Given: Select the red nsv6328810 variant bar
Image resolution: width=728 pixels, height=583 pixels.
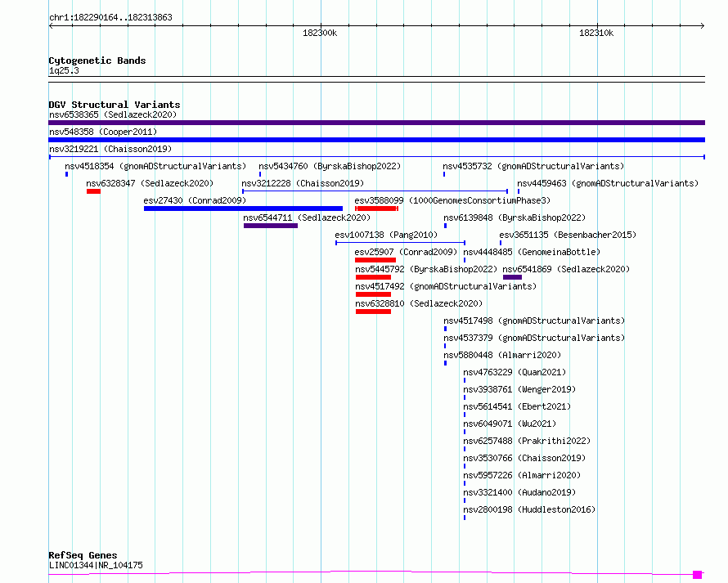Looking at the screenshot, I should 373,312.
